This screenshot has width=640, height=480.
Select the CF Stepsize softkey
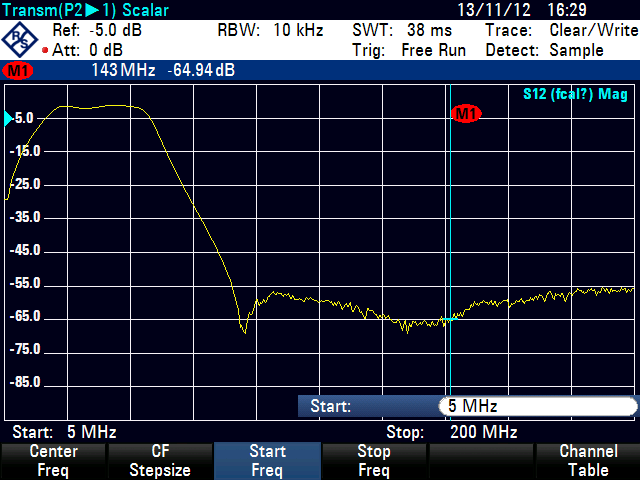[160, 461]
